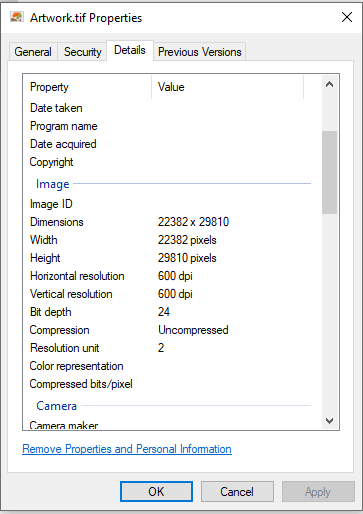Select the Color representation row

170,366
